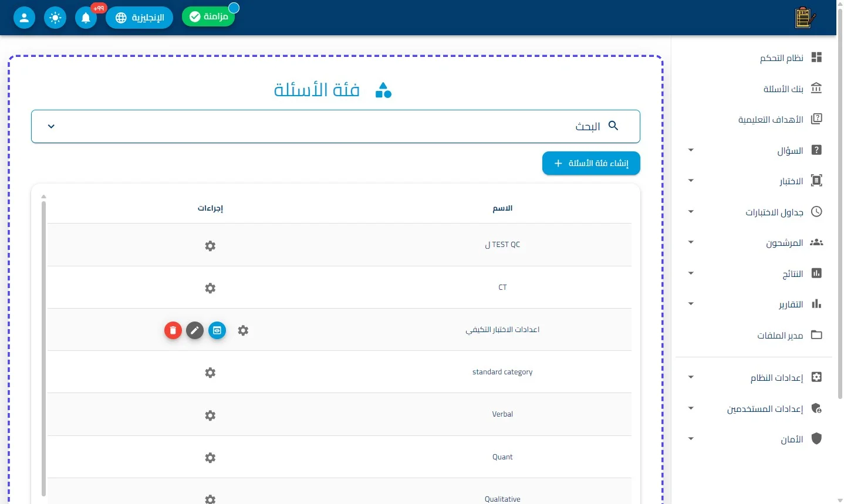Image resolution: width=844 pixels, height=504 pixels.
Task: Expand the search filter chevron
Action: click(51, 126)
